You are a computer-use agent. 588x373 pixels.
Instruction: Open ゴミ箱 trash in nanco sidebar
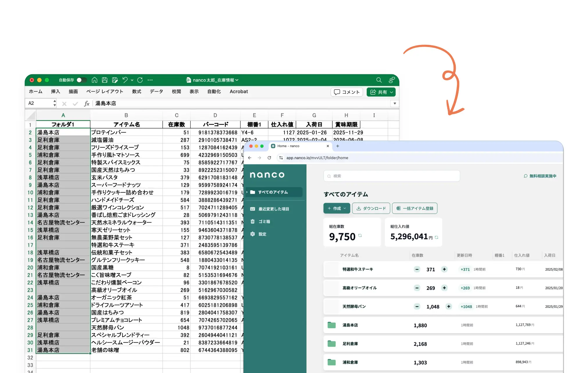260,221
